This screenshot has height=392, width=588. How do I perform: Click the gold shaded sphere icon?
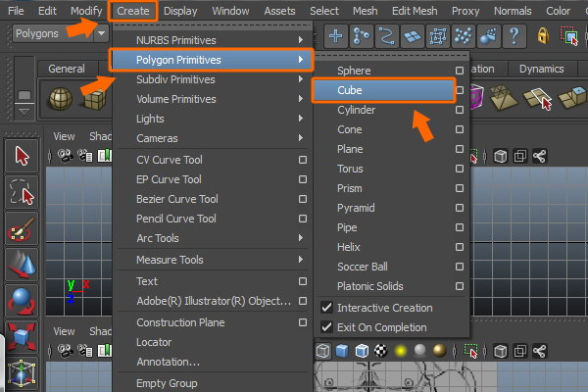click(439, 351)
